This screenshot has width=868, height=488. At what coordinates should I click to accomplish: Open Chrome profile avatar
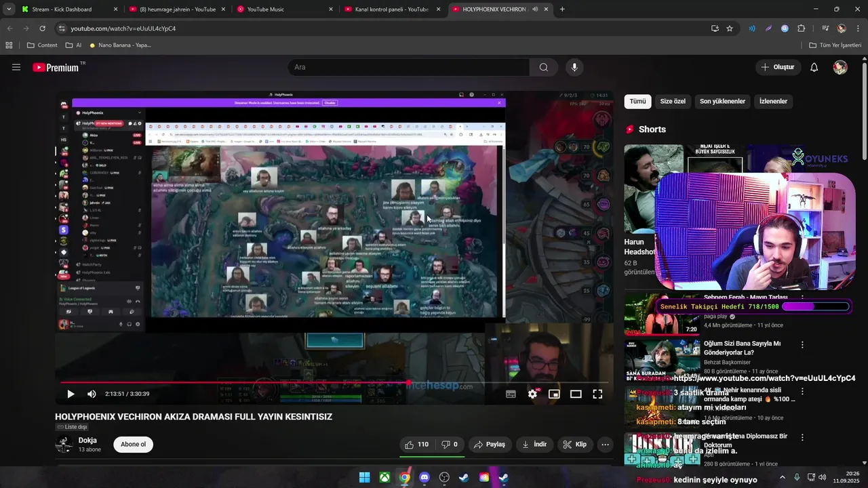coord(842,28)
